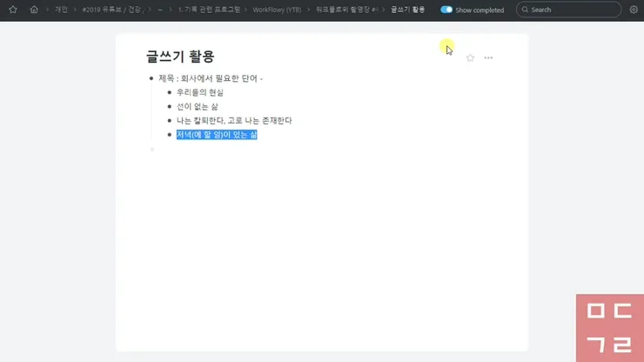Viewport: 644px width, 362px height.
Task: Click the current 글쓰기 활용 breadcrumb
Action: point(407,10)
